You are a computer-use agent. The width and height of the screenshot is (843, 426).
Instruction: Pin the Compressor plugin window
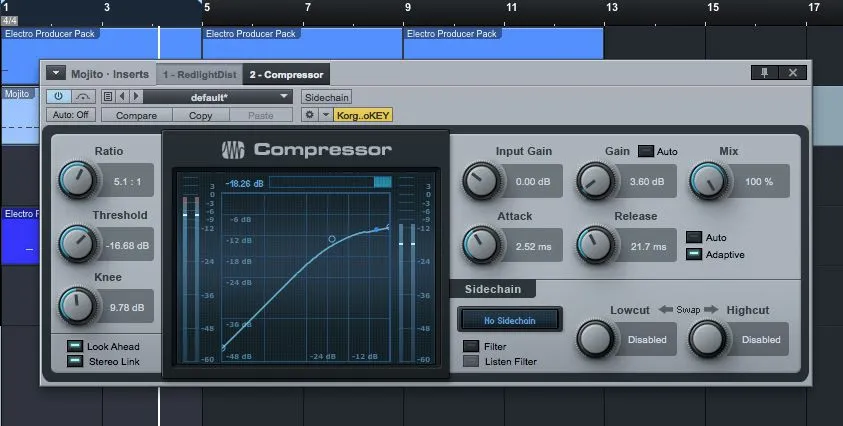[764, 73]
